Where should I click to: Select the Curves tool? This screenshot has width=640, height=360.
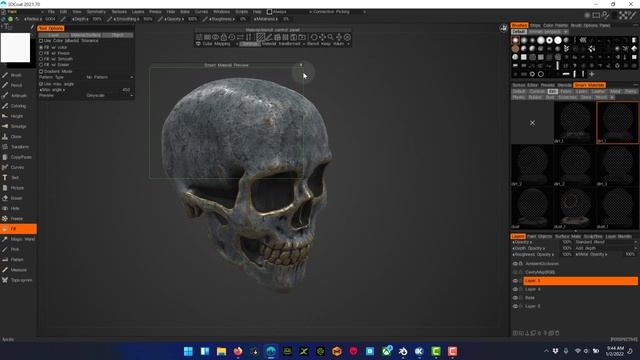point(16,167)
